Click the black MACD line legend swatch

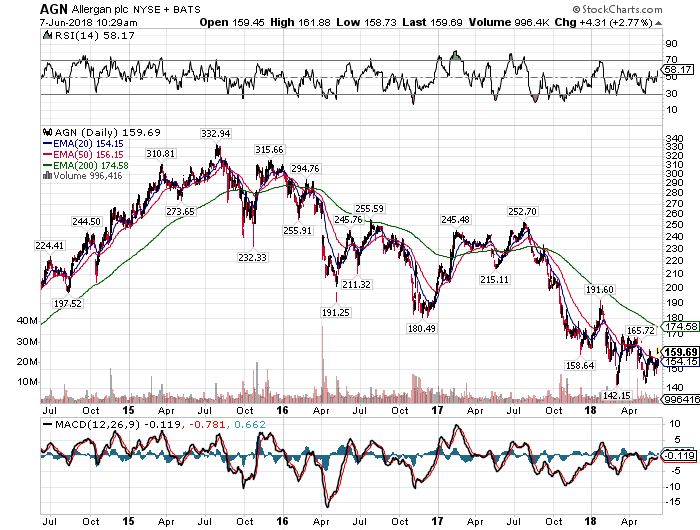(47, 425)
